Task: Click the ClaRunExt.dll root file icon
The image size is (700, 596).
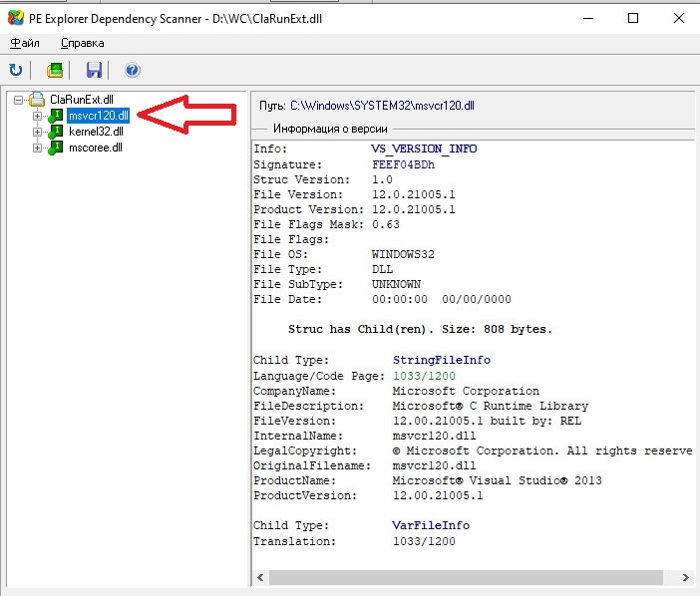Action: tap(37, 100)
